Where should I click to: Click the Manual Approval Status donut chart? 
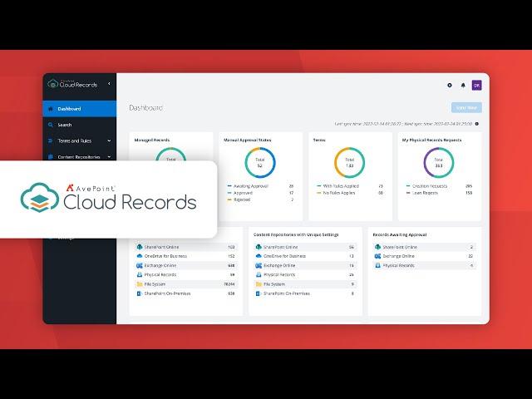(260, 163)
